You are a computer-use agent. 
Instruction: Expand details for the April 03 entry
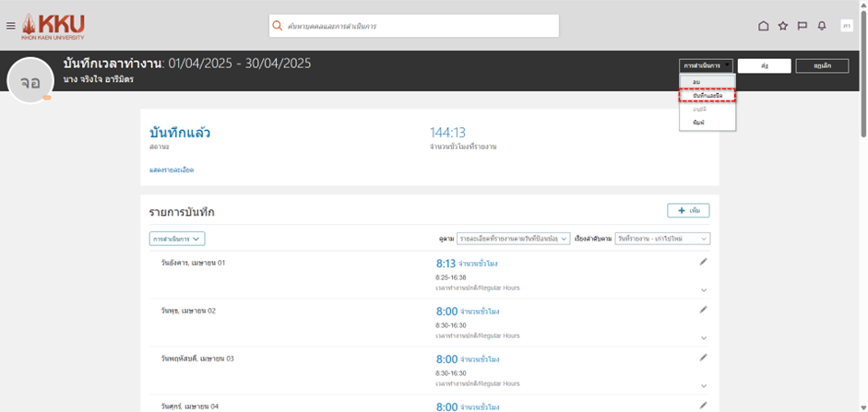coord(703,385)
